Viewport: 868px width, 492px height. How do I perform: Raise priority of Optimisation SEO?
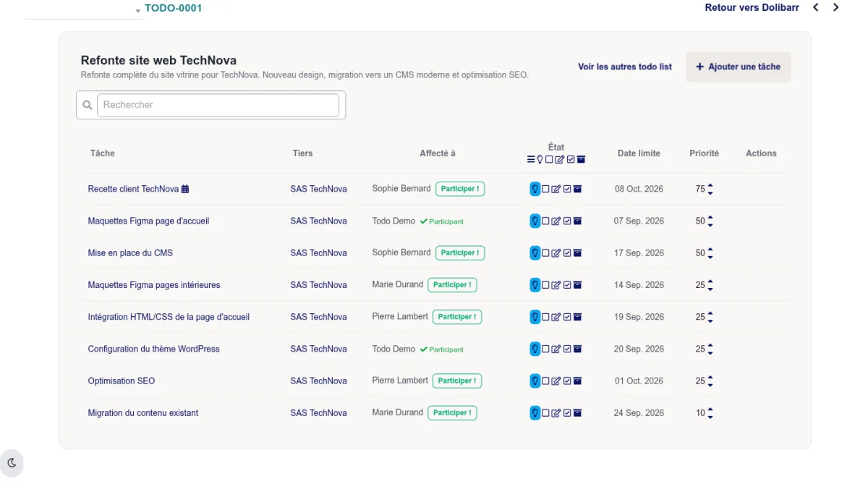click(710, 377)
